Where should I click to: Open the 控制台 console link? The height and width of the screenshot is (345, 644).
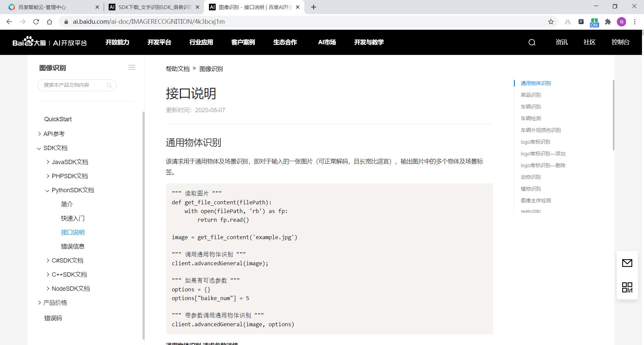pyautogui.click(x=621, y=42)
